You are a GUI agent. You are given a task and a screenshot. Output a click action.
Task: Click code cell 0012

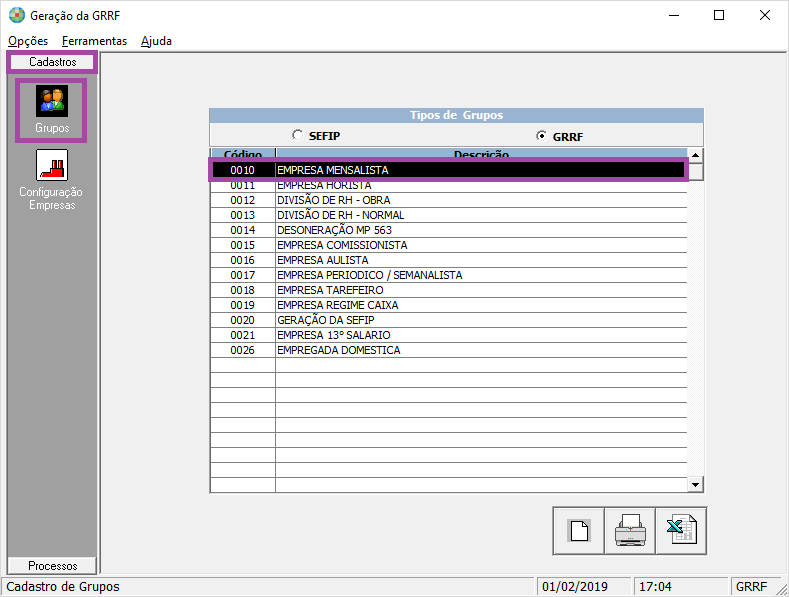[243, 200]
